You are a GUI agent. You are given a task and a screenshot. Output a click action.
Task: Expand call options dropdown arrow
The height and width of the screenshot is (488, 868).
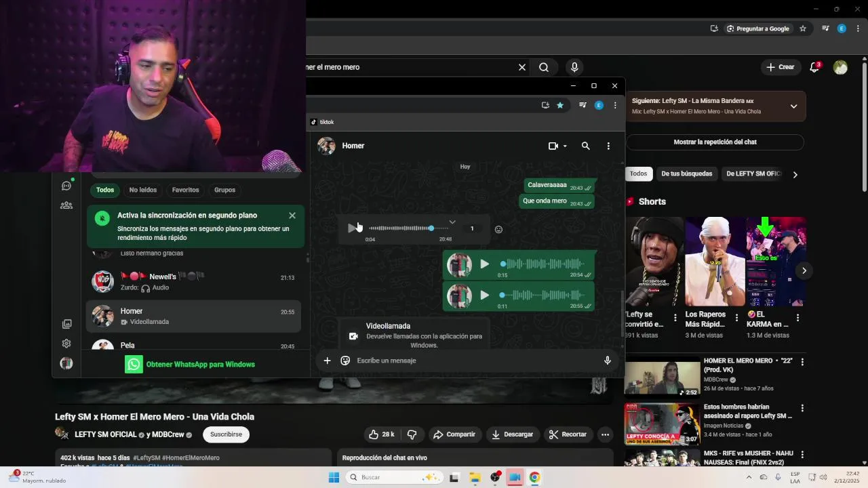point(565,146)
